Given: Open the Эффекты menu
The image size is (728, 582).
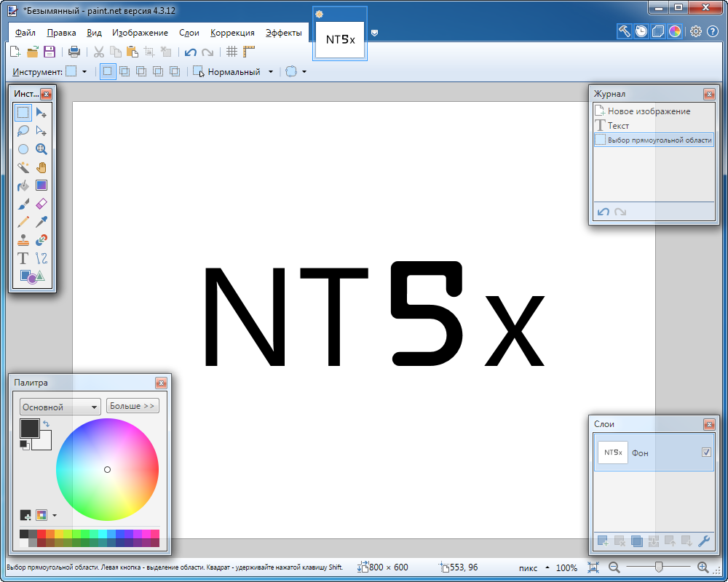Looking at the screenshot, I should [283, 33].
